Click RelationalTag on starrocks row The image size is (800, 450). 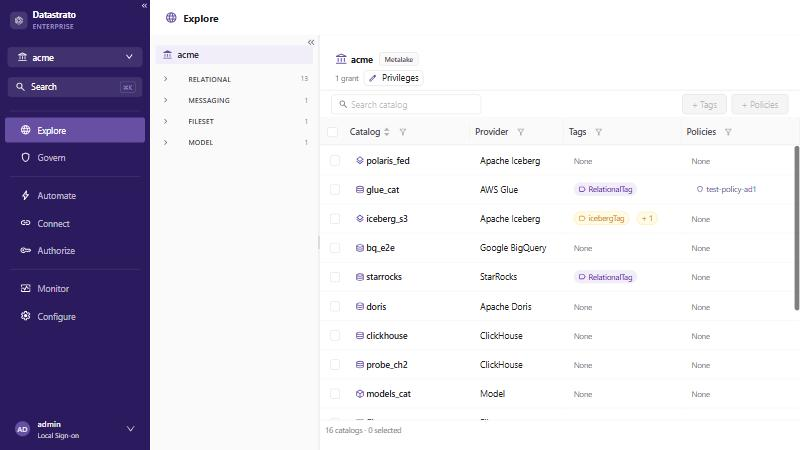click(605, 277)
